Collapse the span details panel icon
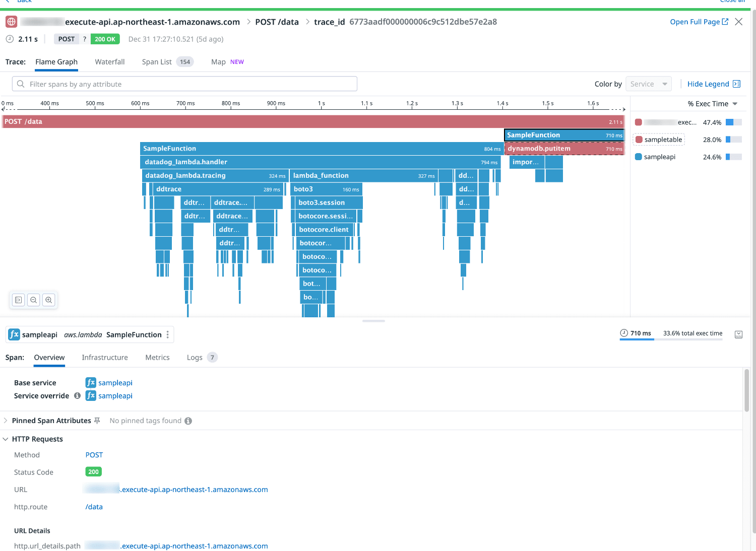Screen dimensions: 756x551 pos(738,334)
